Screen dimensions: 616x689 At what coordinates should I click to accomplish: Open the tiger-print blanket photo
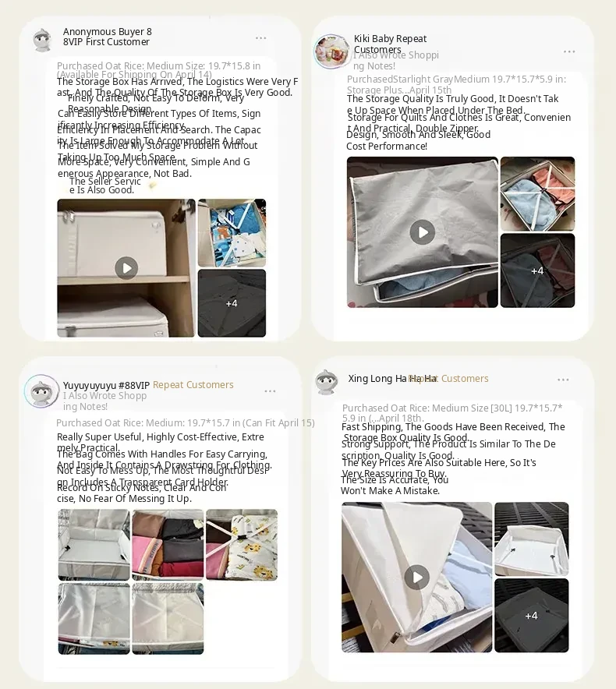242,545
